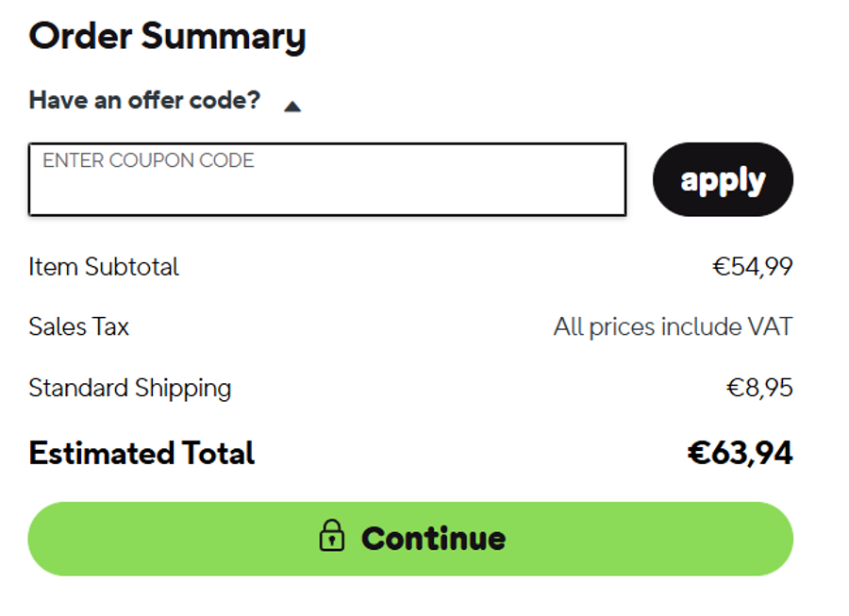Click the word "Summary" in the heading

(224, 37)
